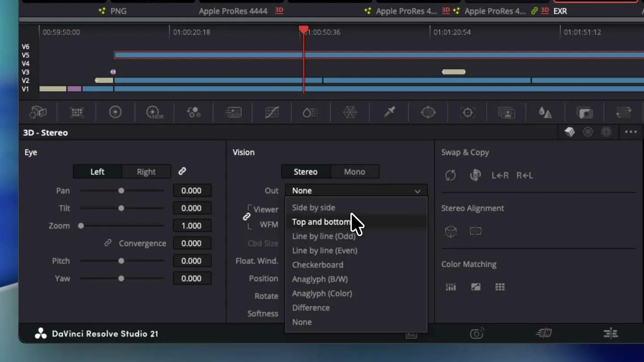
Task: Choose Anaglyph (B/W) output
Action: point(356,279)
